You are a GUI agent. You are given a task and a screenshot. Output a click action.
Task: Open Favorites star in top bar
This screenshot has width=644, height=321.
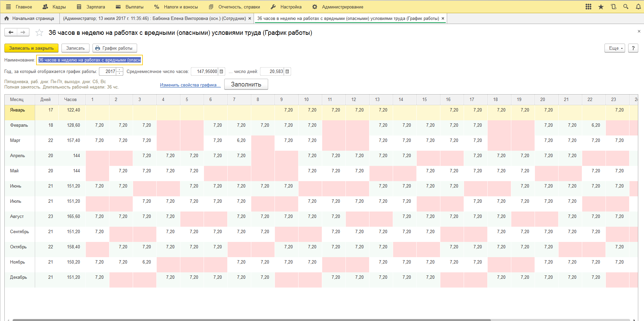click(601, 7)
